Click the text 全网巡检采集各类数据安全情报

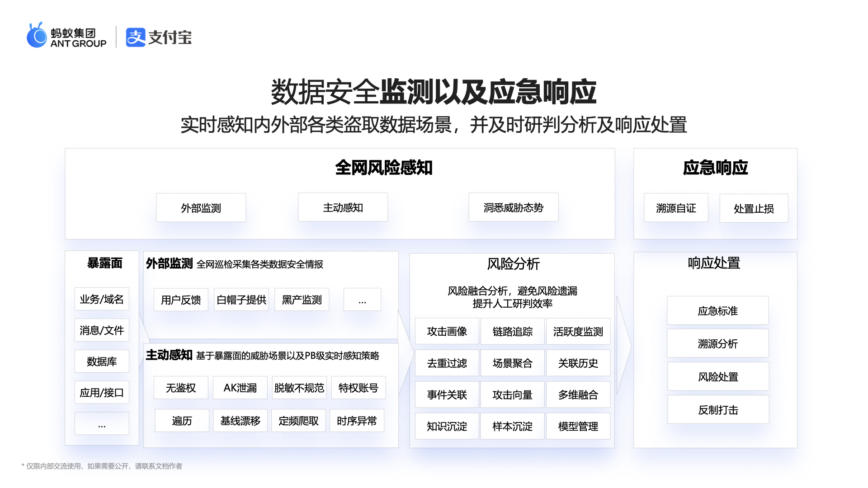[x=259, y=264]
